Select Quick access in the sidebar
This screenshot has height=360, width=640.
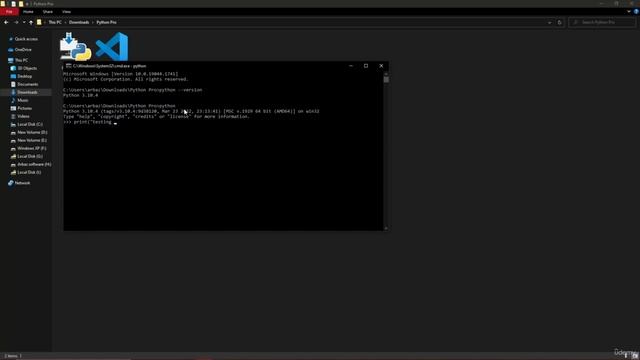pyautogui.click(x=23, y=39)
